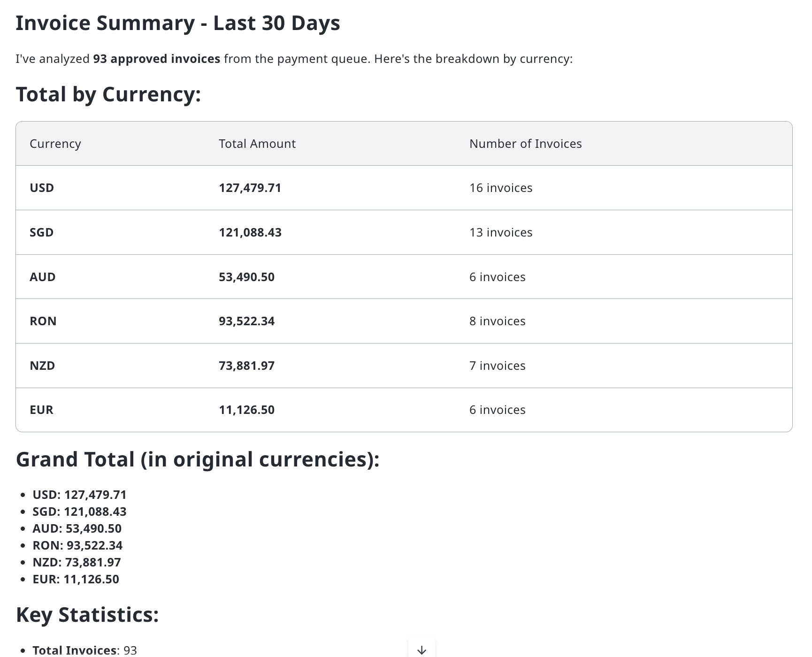Click the Invoice Summary - Last 30 Days heading
The height and width of the screenshot is (657, 812).
[x=178, y=23]
